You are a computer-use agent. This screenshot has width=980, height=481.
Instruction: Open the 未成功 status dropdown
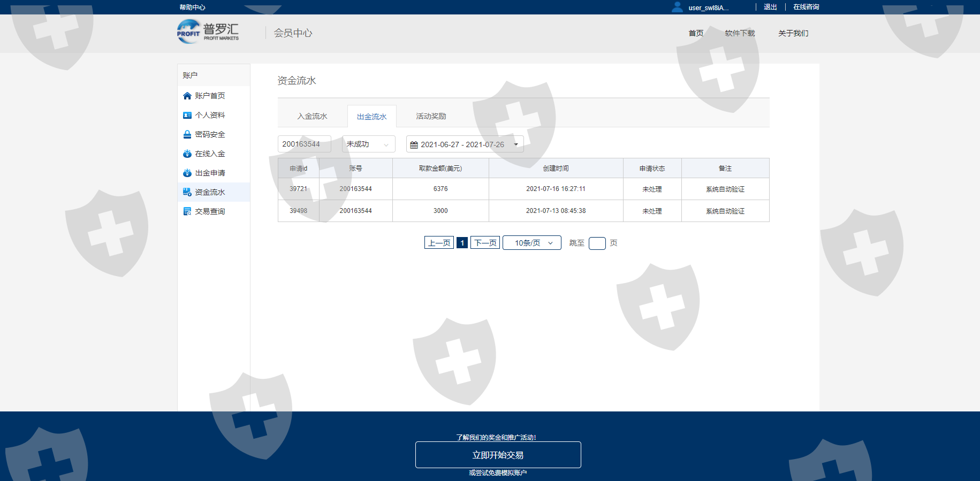click(368, 144)
